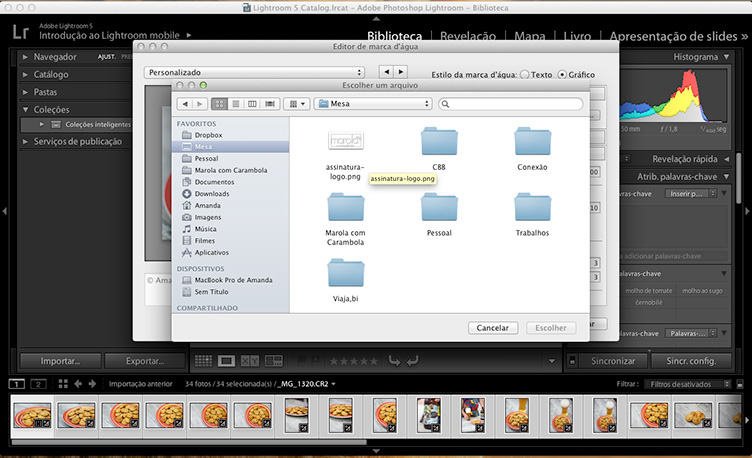Click the file dialog search field
752x458 pixels.
(x=510, y=104)
